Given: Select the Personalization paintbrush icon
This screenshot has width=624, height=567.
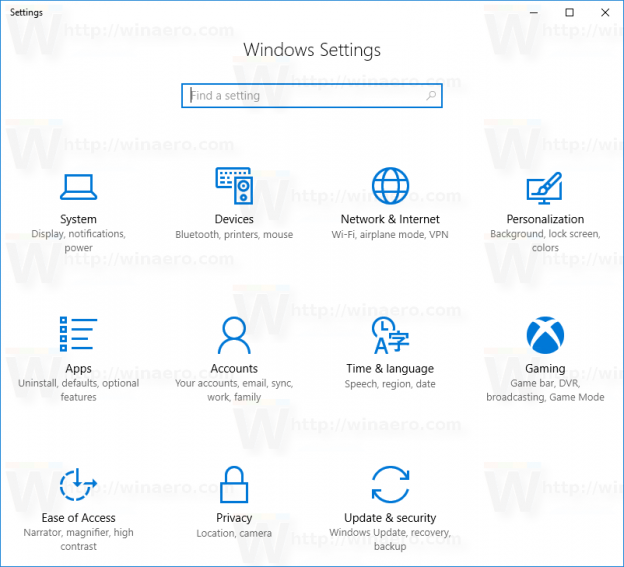Looking at the screenshot, I should click(x=545, y=187).
